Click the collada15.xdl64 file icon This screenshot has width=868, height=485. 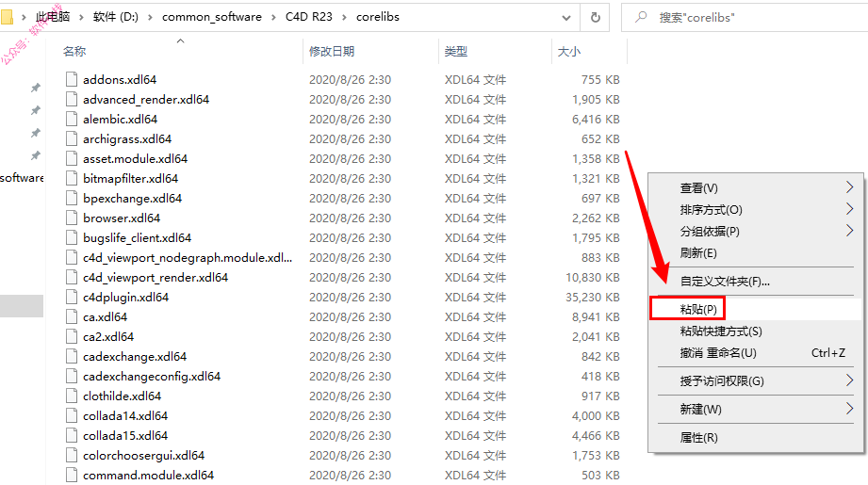(x=72, y=435)
